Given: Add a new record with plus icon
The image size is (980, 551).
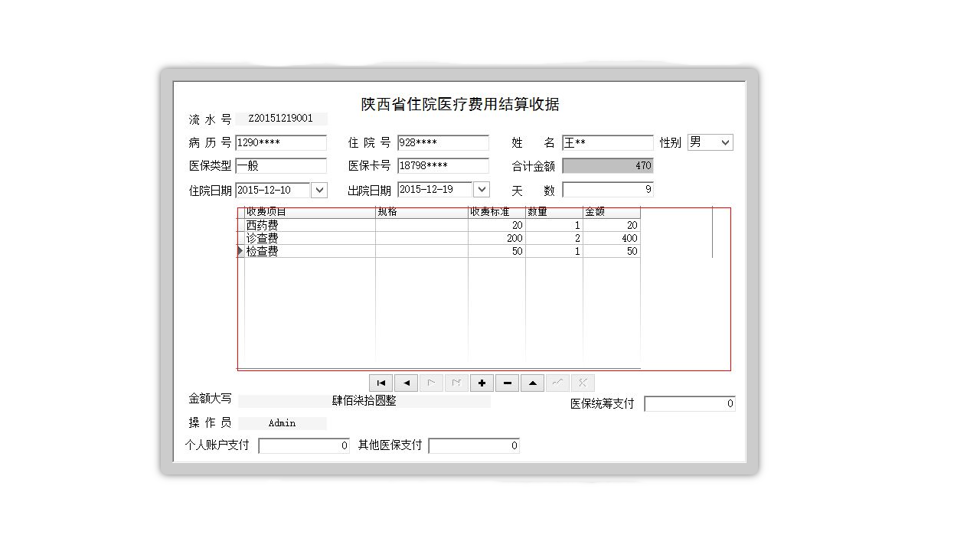Looking at the screenshot, I should pyautogui.click(x=482, y=383).
